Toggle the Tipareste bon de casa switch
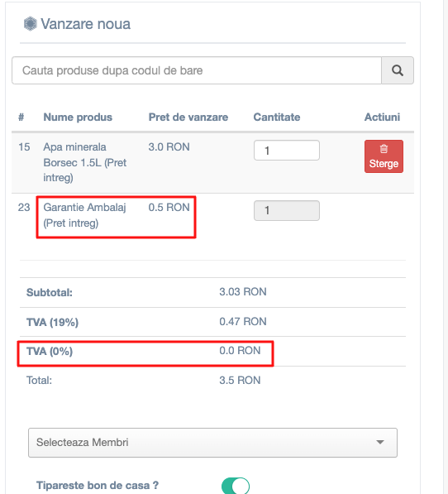 pyautogui.click(x=236, y=486)
